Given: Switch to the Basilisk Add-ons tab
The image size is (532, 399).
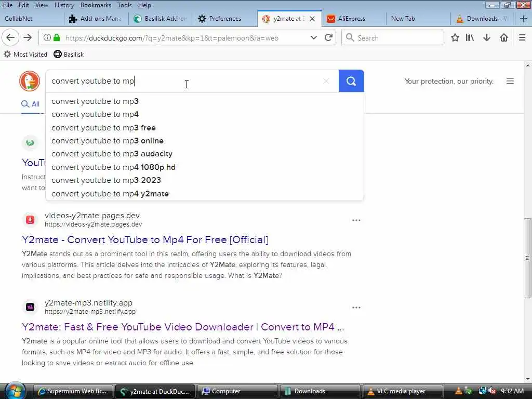Looking at the screenshot, I should [161, 19].
